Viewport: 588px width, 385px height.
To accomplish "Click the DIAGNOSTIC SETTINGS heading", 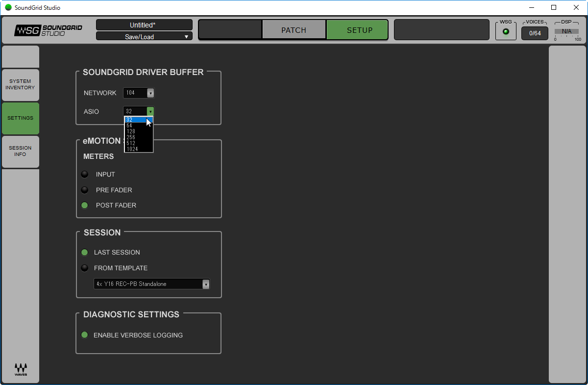I will coord(131,314).
